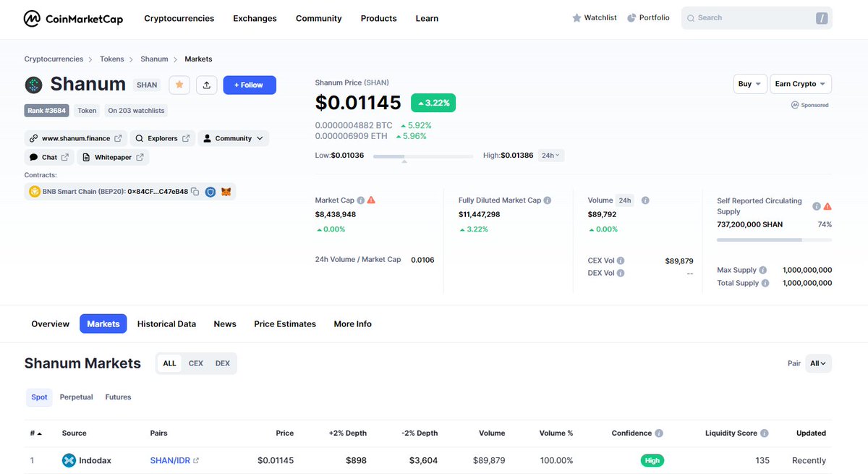
Task: Open the Chat link
Action: (49, 157)
